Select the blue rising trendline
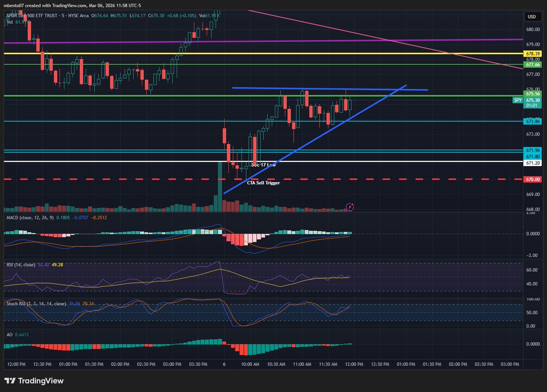 pos(315,139)
